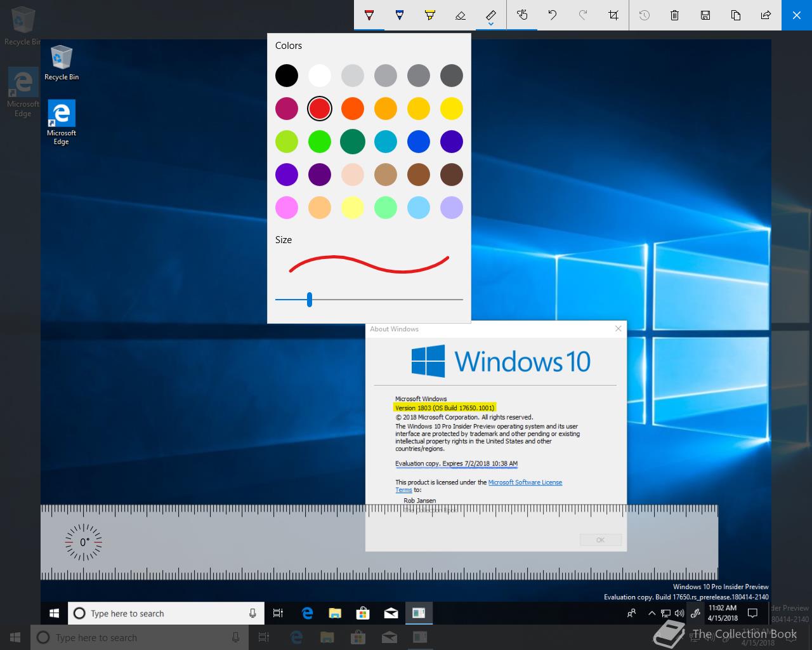Viewport: 812px width, 650px height.
Task: Pick the bright yellow swatch
Action: (452, 109)
